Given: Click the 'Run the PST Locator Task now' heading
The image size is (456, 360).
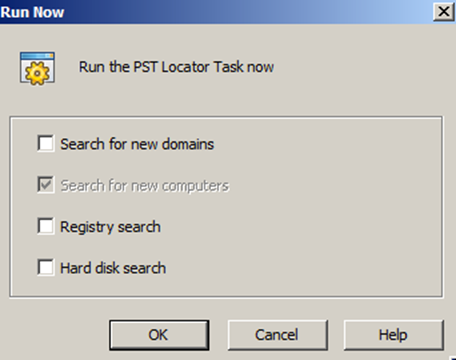Looking at the screenshot, I should [176, 67].
